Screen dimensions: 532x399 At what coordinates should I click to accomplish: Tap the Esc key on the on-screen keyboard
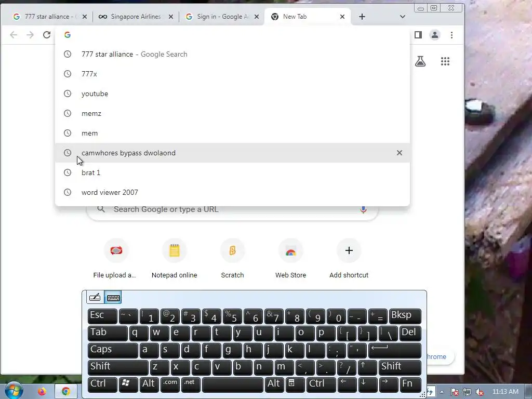pos(102,316)
